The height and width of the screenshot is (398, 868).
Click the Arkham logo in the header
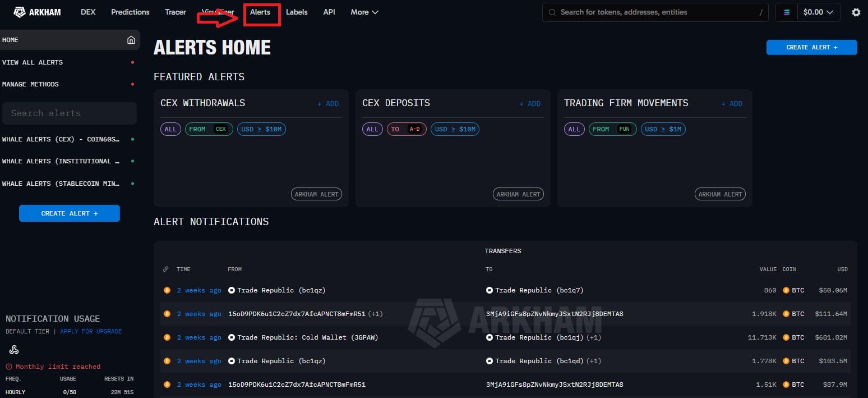[37, 12]
